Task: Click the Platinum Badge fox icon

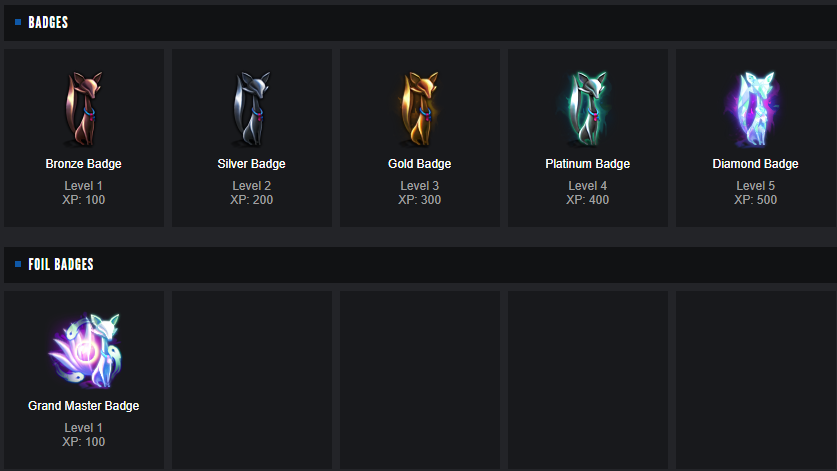Action: pyautogui.click(x=587, y=108)
